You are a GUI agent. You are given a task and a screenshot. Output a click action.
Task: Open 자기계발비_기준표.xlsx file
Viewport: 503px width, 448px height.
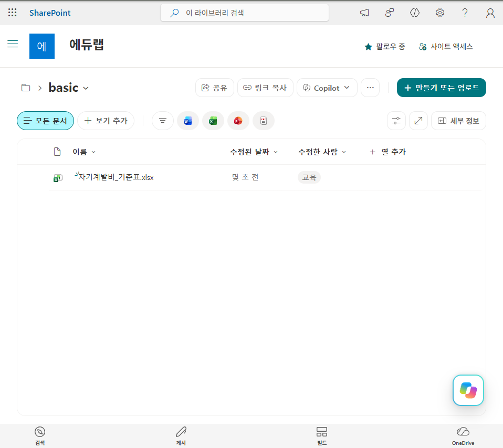point(116,177)
